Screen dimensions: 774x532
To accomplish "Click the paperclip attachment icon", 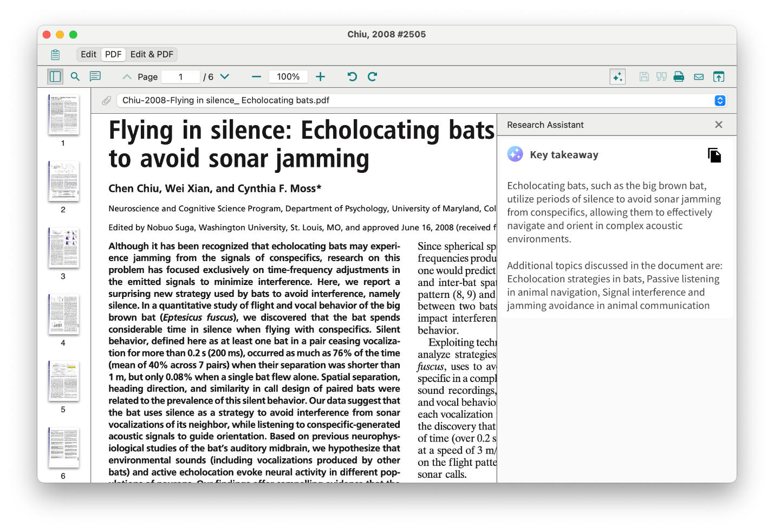I will pyautogui.click(x=106, y=100).
